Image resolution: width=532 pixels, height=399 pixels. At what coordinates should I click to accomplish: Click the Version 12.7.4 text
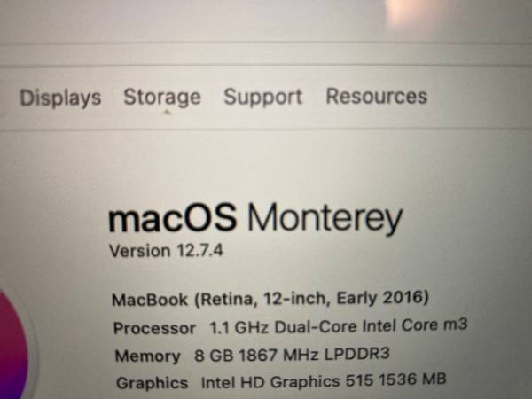coord(166,251)
